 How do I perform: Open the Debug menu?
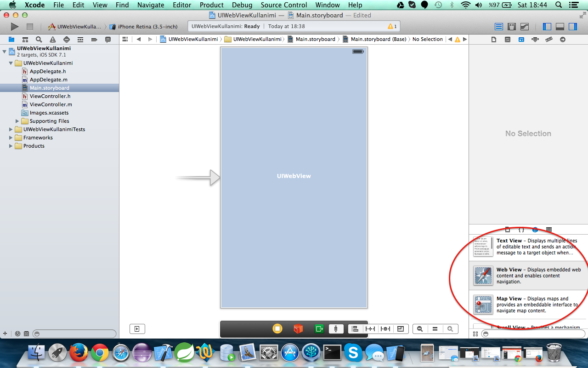click(x=242, y=5)
